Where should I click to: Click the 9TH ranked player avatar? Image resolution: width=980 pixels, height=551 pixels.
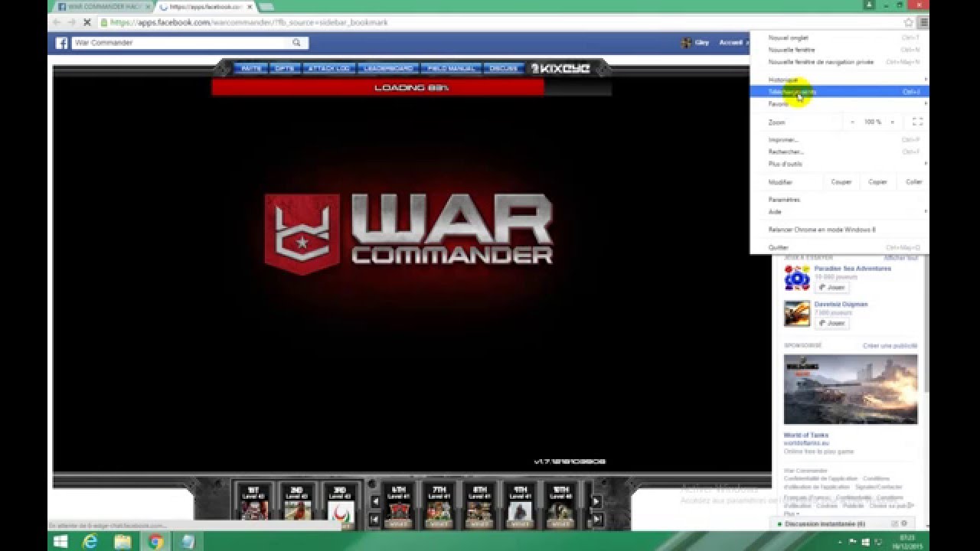[x=520, y=511]
